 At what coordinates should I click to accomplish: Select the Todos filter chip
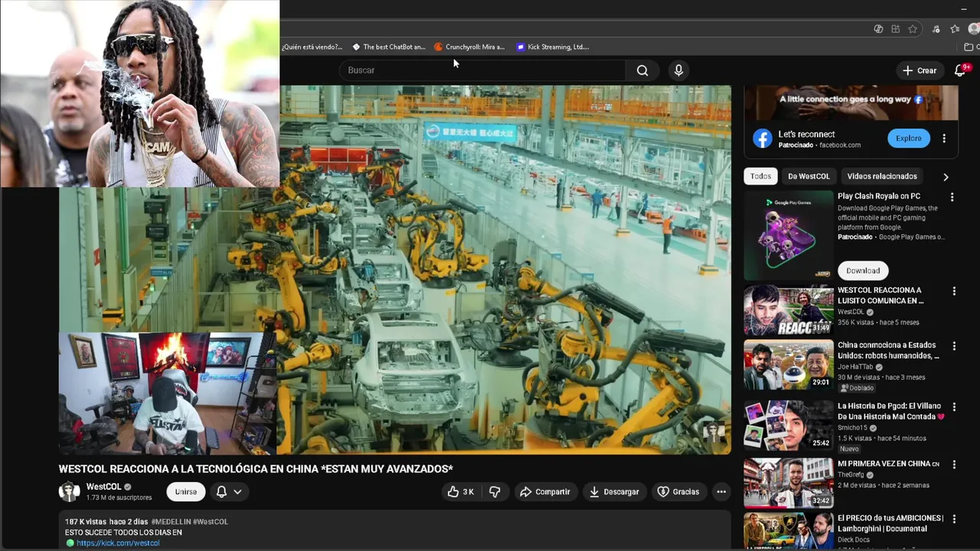tap(760, 176)
